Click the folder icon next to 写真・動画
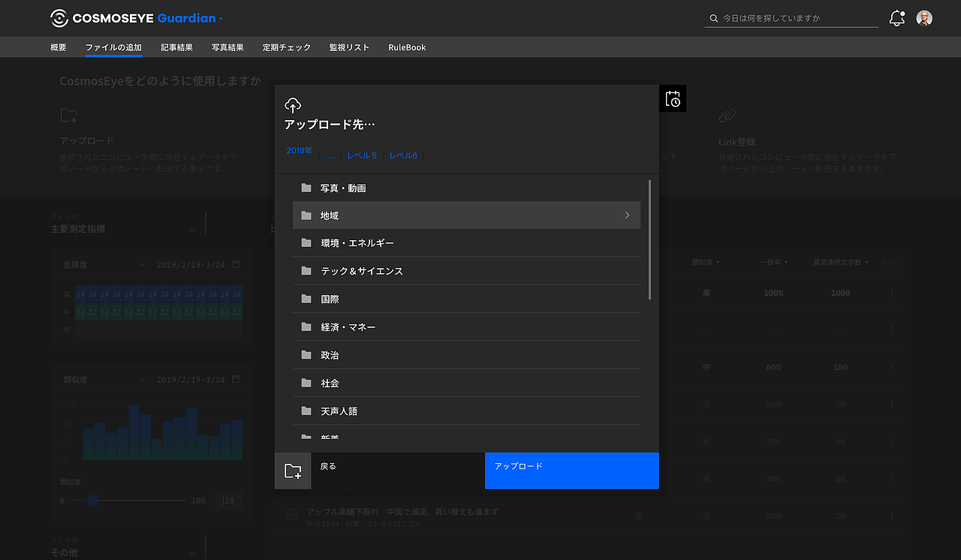The height and width of the screenshot is (560, 961). coord(306,188)
